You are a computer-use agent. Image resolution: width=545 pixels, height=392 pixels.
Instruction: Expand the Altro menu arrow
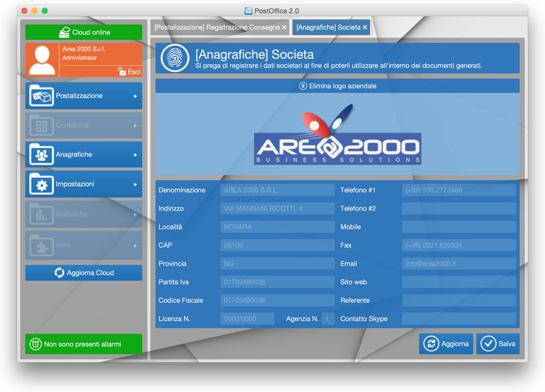pyautogui.click(x=135, y=245)
